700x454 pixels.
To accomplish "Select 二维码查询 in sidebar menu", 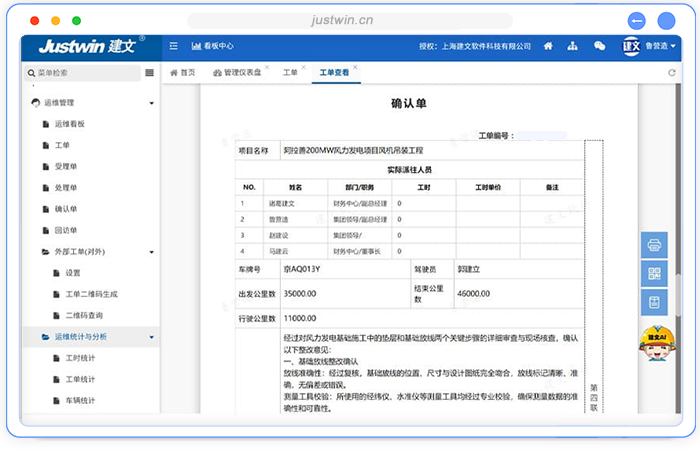I will [x=84, y=315].
